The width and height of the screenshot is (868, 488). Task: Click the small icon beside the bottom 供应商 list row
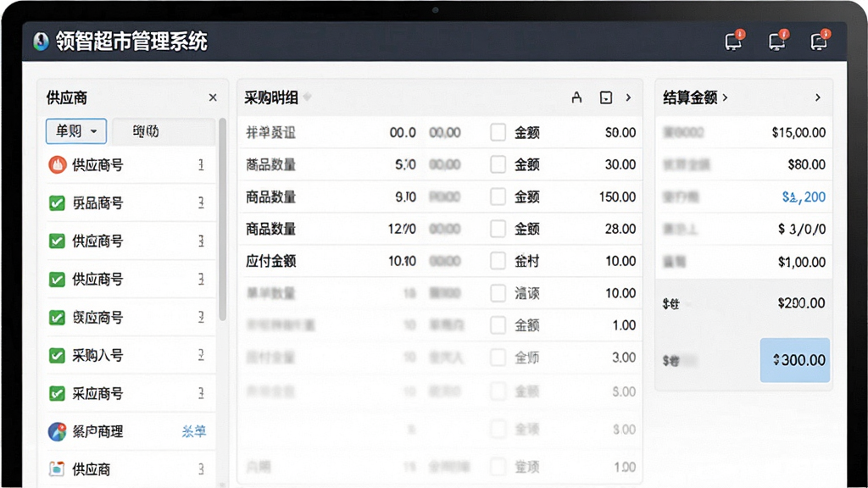(57, 469)
